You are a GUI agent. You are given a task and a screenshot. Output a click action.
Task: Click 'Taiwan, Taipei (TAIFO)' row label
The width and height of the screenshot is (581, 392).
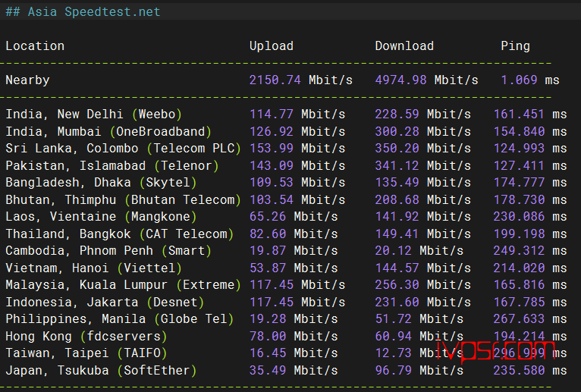pos(86,353)
